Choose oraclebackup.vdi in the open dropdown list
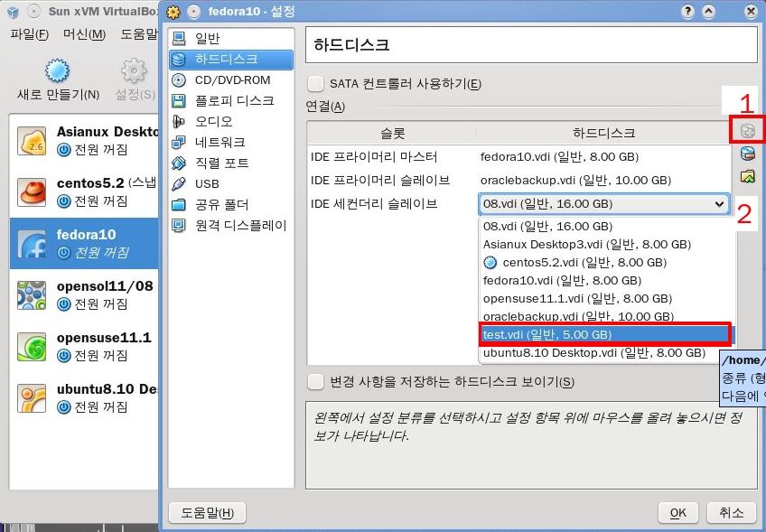 coord(607,316)
